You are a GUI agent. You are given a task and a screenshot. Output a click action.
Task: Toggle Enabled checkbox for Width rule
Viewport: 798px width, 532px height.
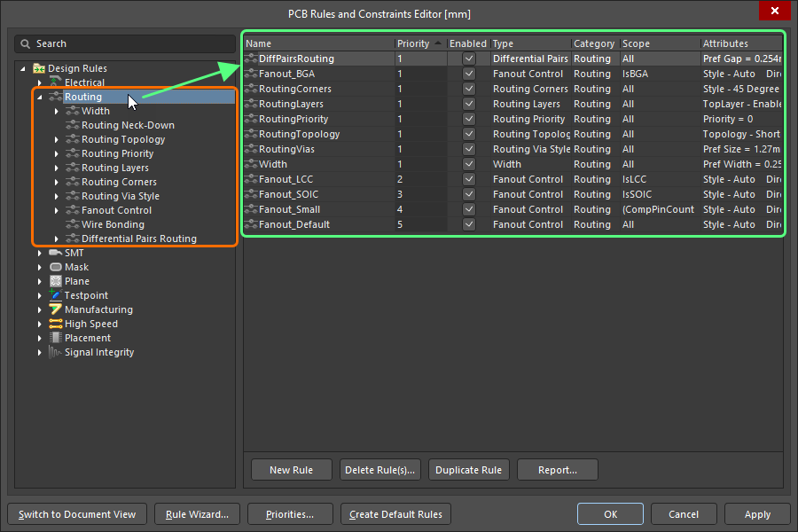coord(469,164)
